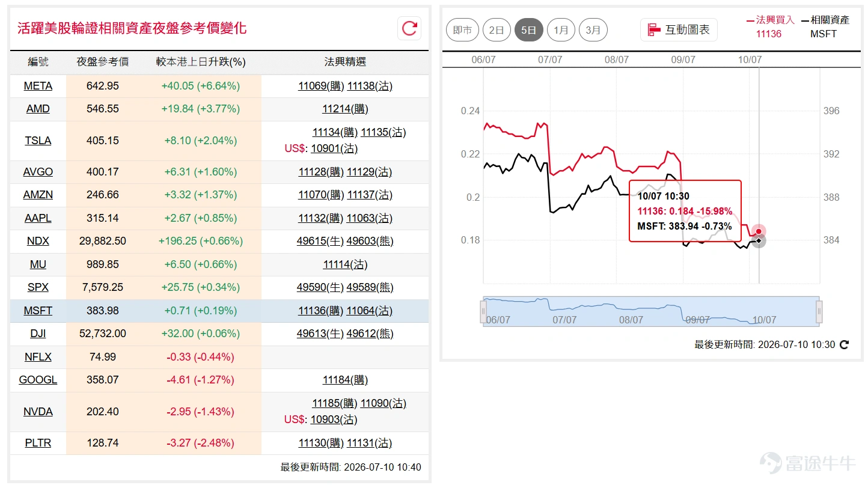
Task: Open warrant 11069(購) for META
Action: (321, 86)
